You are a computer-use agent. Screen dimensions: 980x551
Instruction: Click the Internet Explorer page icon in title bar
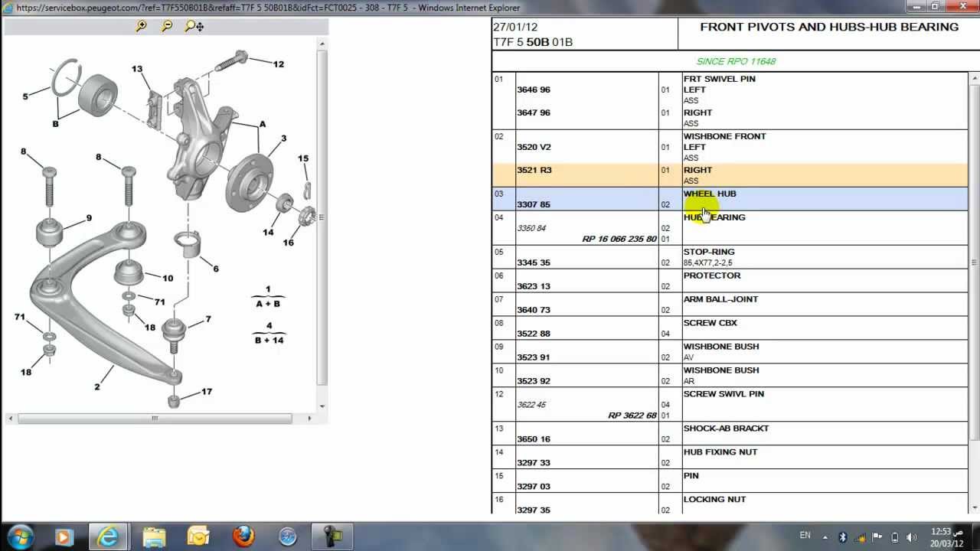(8, 8)
